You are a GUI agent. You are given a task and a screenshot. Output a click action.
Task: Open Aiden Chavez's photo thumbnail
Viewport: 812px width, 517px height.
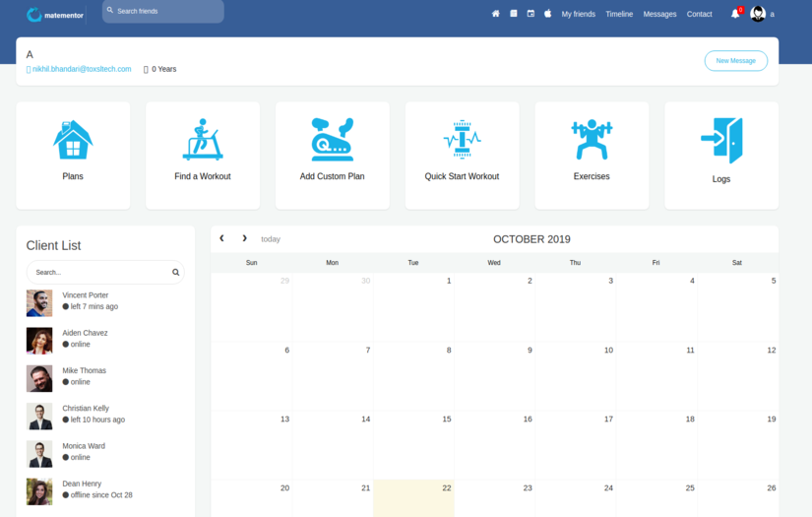pos(39,341)
